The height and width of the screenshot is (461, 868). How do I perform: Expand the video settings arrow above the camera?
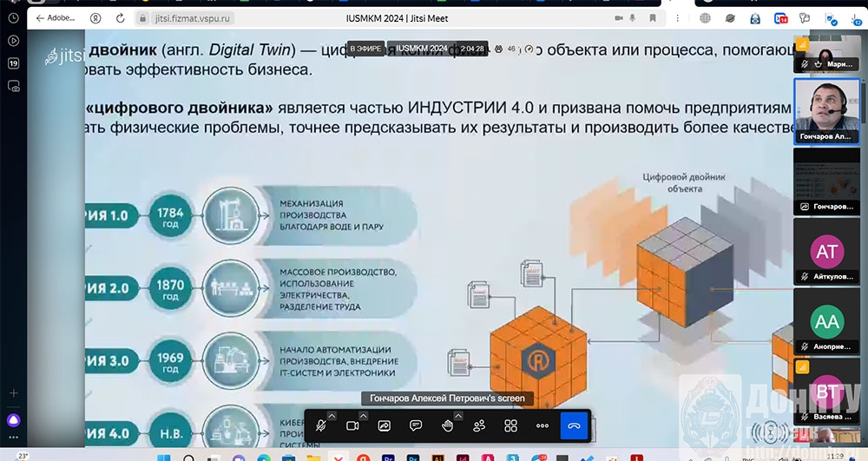coord(363,416)
